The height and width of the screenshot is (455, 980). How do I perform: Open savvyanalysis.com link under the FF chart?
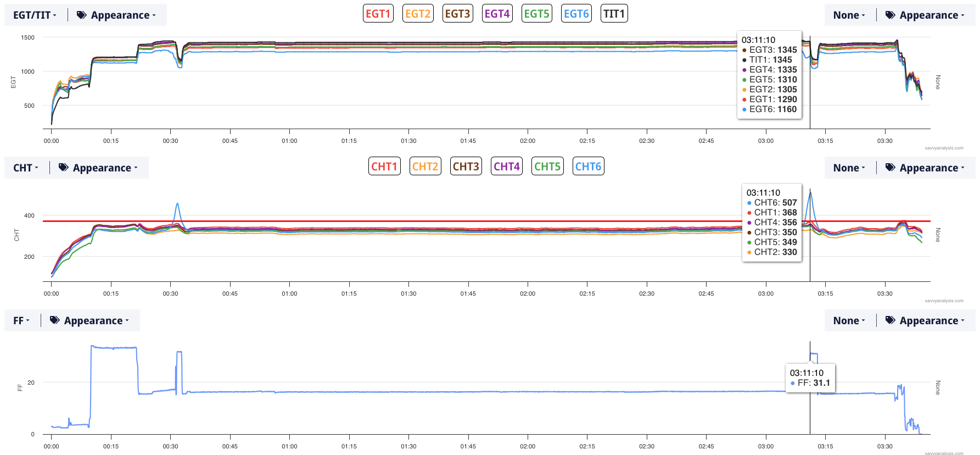point(944,453)
